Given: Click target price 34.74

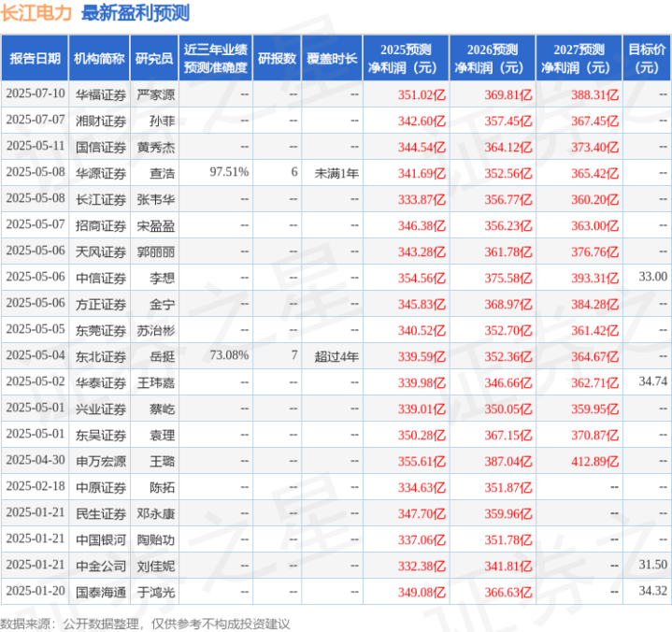Looking at the screenshot, I should click(653, 381).
